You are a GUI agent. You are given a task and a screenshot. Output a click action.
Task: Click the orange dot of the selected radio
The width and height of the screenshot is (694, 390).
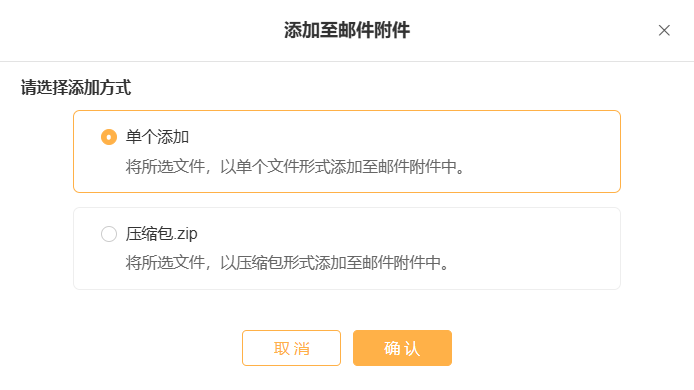109,137
